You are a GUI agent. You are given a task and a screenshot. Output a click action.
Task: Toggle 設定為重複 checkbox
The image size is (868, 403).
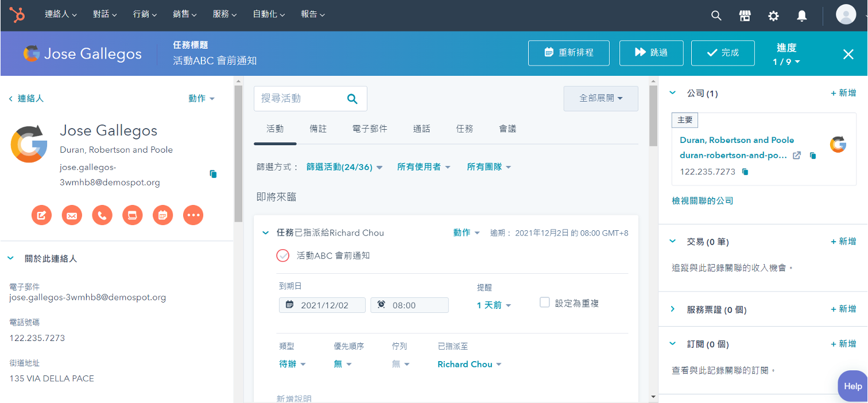coord(545,303)
